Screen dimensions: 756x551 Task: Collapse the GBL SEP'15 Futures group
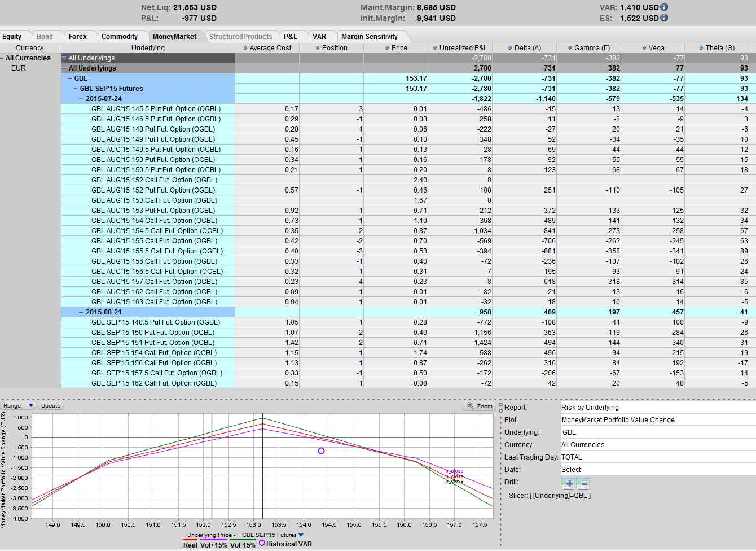point(76,89)
